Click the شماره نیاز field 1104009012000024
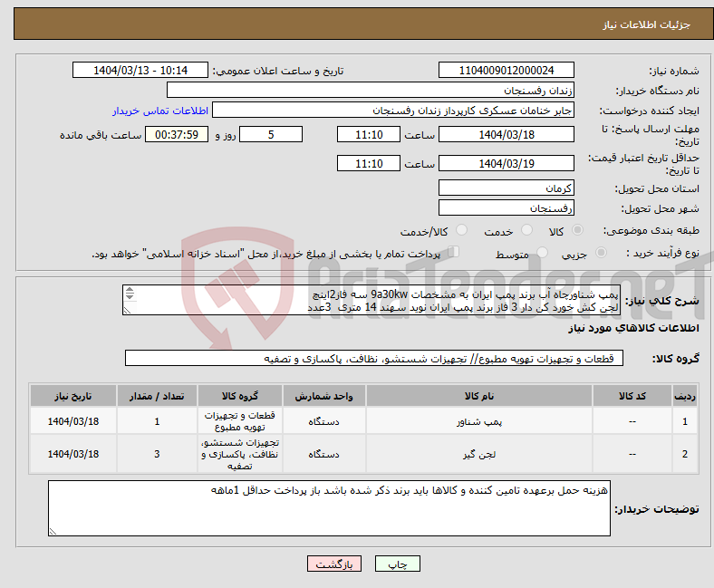Screen dimensions: 714x588 point(506,70)
